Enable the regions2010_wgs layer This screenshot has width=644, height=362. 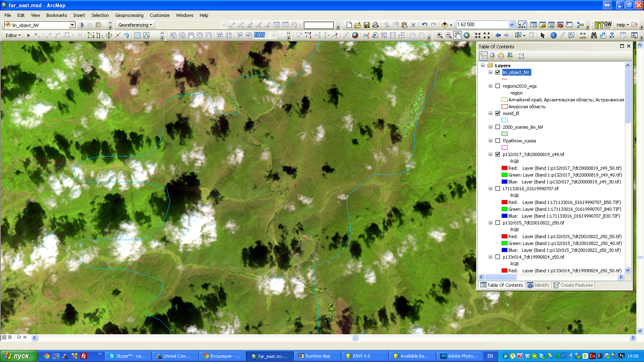pyautogui.click(x=498, y=86)
